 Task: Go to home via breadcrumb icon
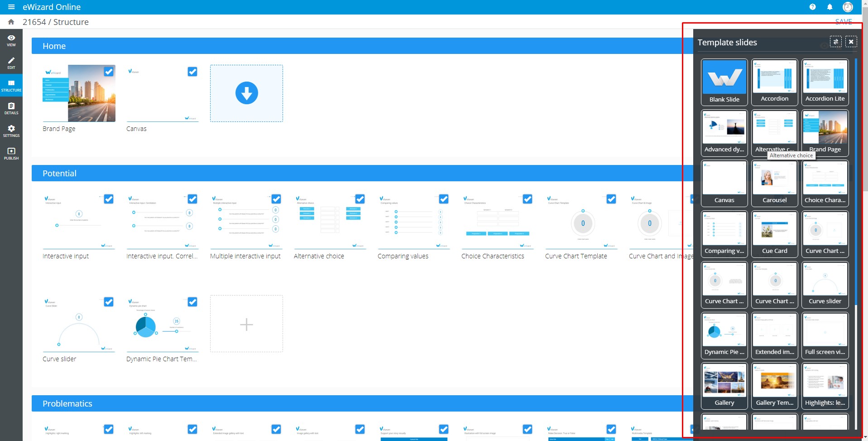click(x=11, y=22)
